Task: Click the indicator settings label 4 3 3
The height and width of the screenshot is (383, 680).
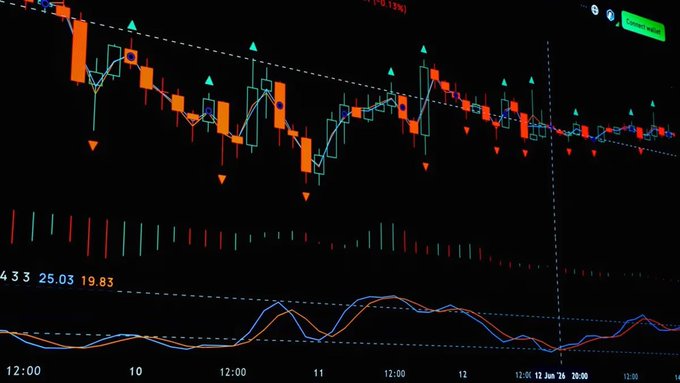Action: [15, 276]
